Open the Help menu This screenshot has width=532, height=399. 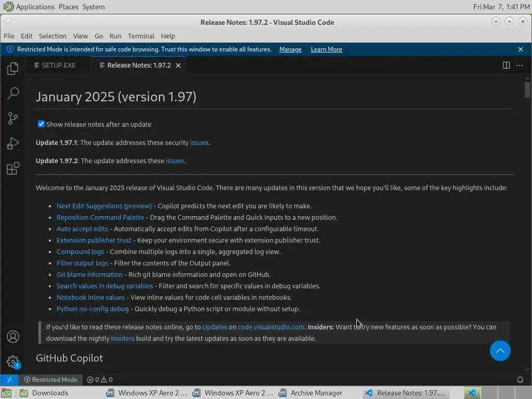[168, 36]
